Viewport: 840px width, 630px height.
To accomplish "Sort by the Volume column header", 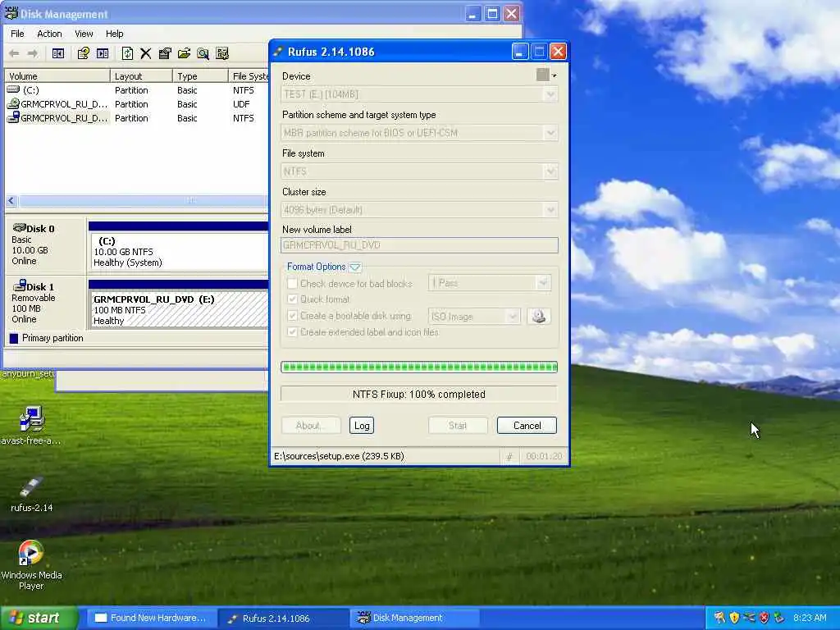I will coord(57,76).
